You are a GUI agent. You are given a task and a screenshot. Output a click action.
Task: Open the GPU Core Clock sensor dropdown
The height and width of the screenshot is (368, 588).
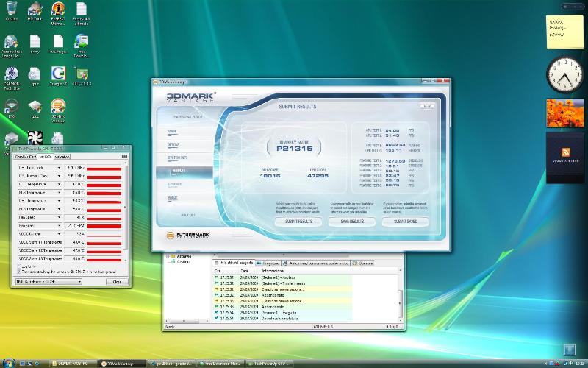click(x=59, y=168)
